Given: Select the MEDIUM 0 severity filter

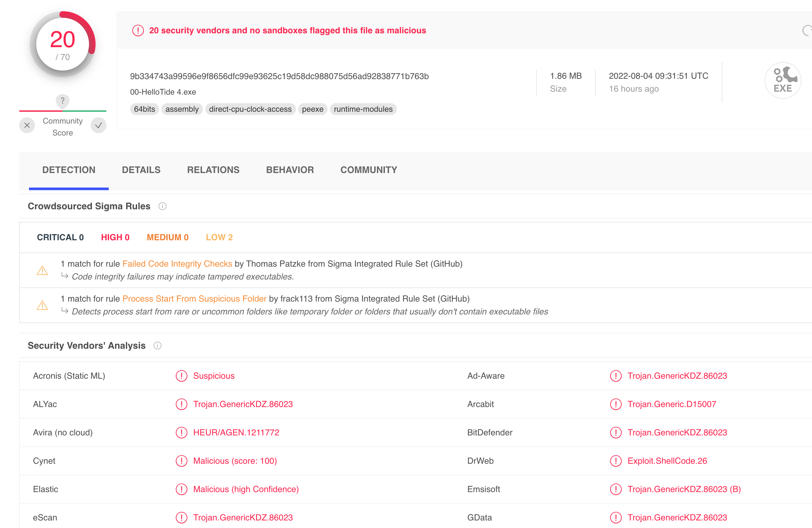Looking at the screenshot, I should pyautogui.click(x=167, y=237).
